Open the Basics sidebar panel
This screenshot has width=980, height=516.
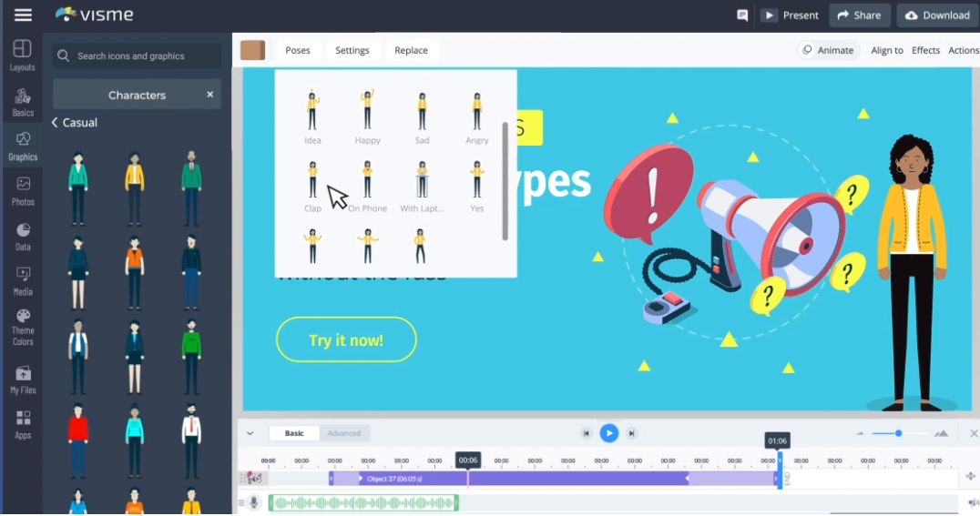(x=23, y=102)
